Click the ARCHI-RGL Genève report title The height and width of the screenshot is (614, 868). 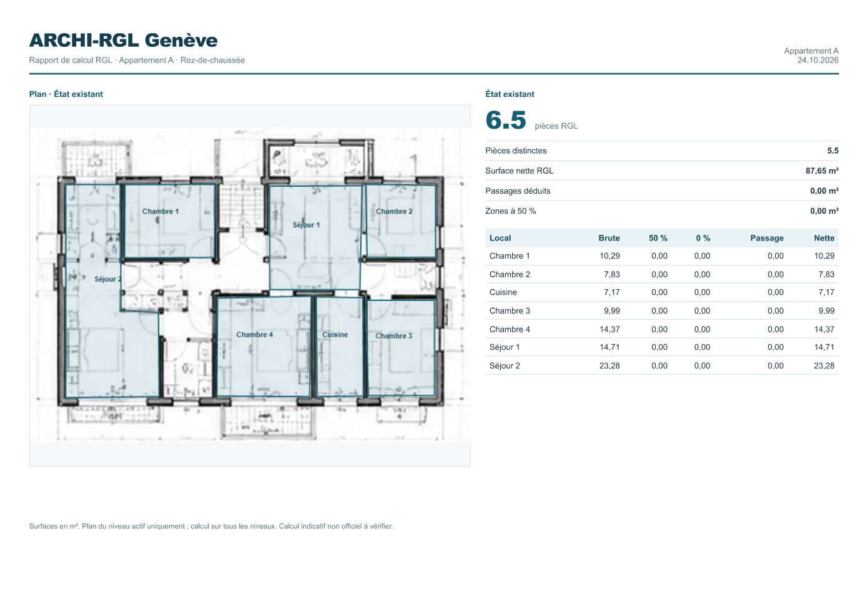click(x=124, y=40)
